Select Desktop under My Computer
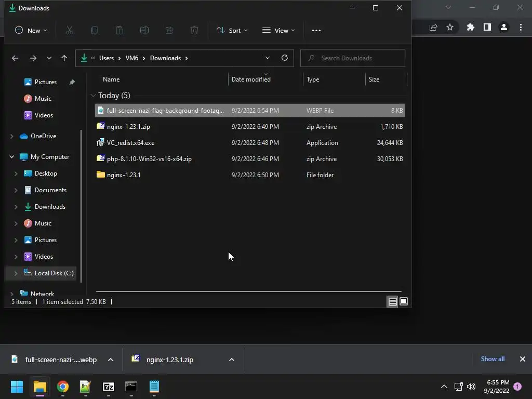The height and width of the screenshot is (399, 532). click(46, 174)
